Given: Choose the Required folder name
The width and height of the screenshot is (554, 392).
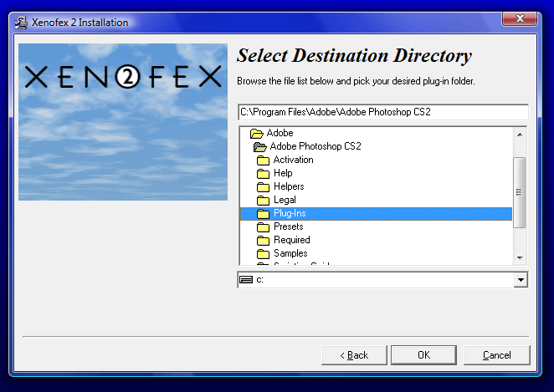Looking at the screenshot, I should pos(292,240).
